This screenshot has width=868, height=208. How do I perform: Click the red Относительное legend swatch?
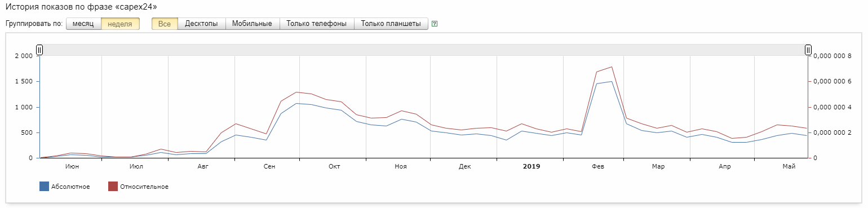(x=112, y=187)
